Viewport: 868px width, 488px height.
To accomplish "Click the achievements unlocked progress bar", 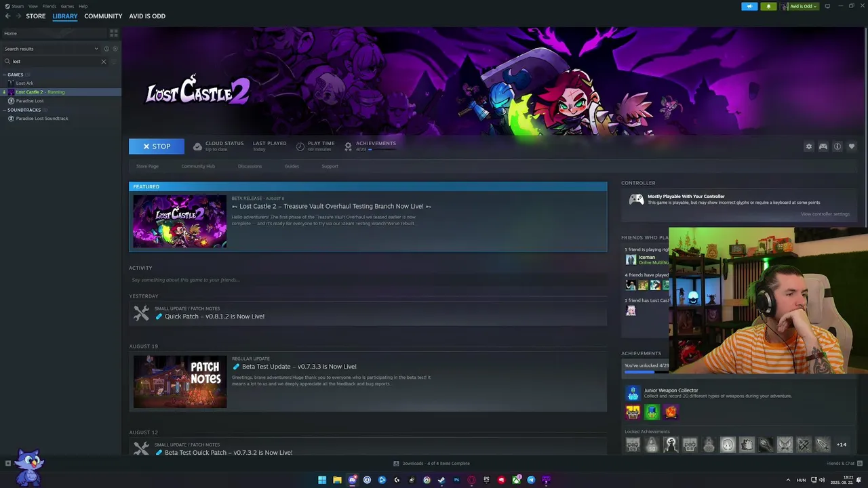I will tap(646, 371).
